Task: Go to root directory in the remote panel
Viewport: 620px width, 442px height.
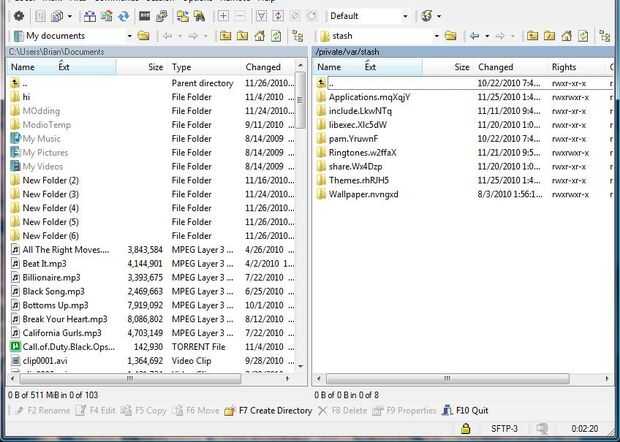Action: 549,36
